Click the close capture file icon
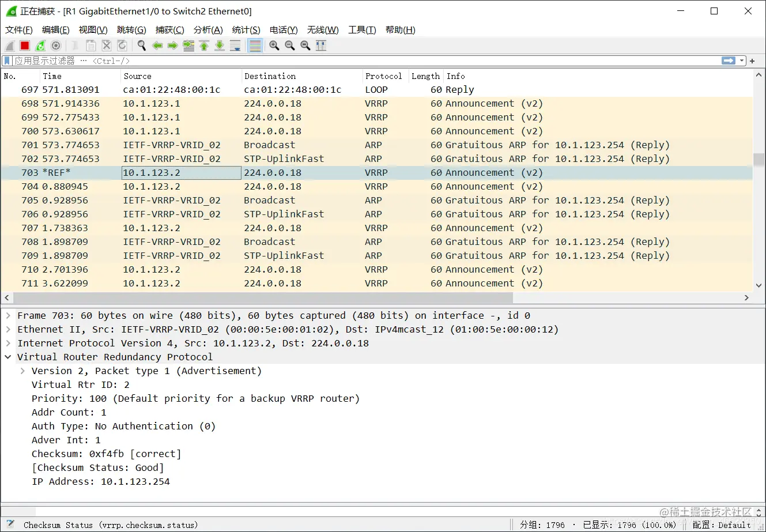Viewport: 766px width, 532px height. point(107,46)
